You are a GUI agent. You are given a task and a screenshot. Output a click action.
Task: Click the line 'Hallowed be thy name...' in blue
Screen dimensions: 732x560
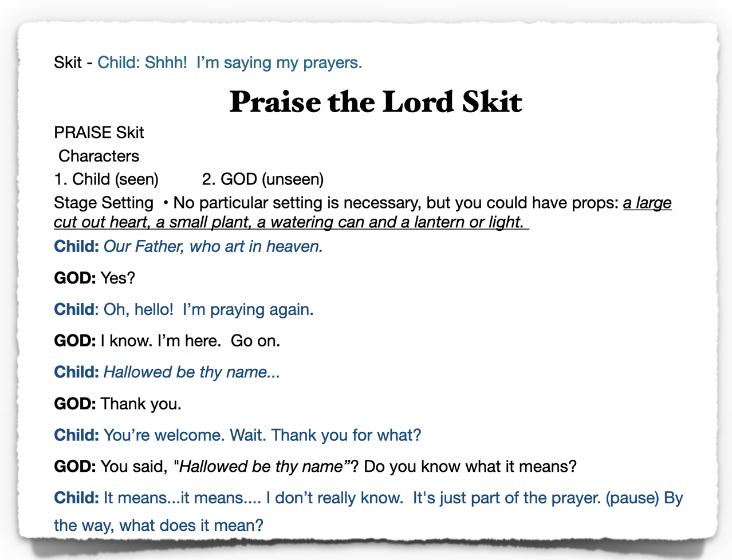point(192,372)
